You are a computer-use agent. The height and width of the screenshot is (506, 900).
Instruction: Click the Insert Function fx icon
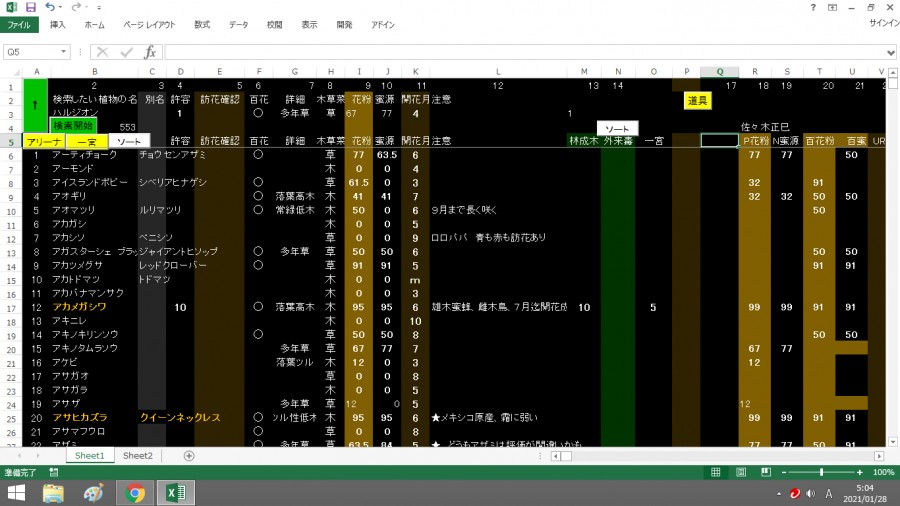click(x=150, y=52)
